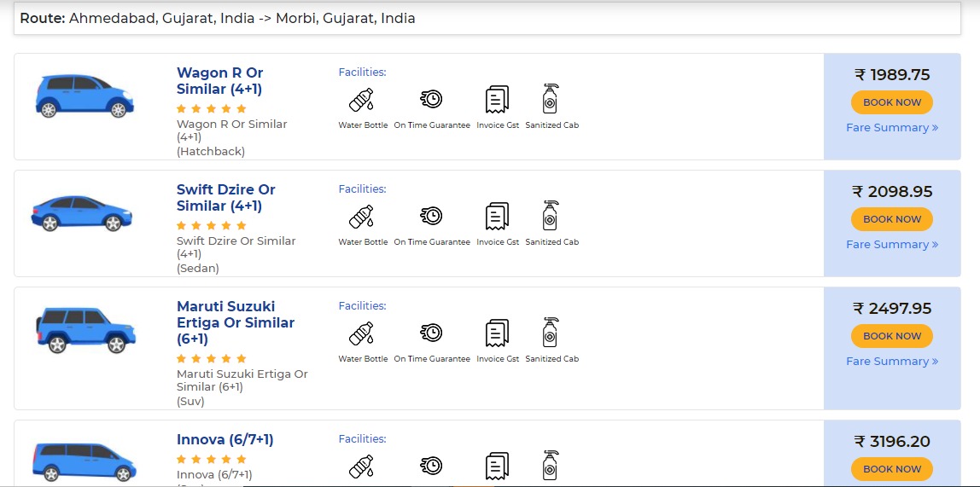Image resolution: width=980 pixels, height=487 pixels.
Task: Click Water Bottle icon in Ertiga row
Action: click(x=362, y=333)
